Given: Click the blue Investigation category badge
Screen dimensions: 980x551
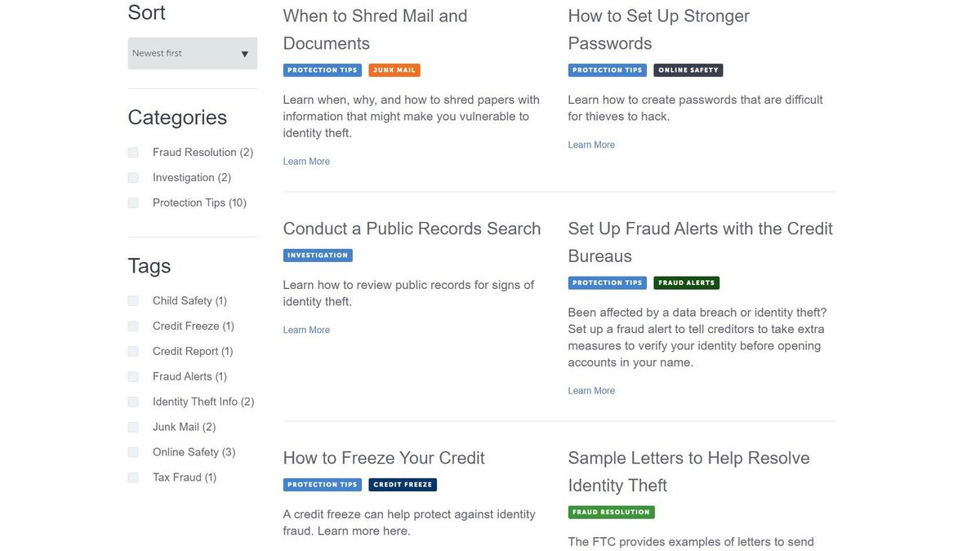Looking at the screenshot, I should point(318,256).
